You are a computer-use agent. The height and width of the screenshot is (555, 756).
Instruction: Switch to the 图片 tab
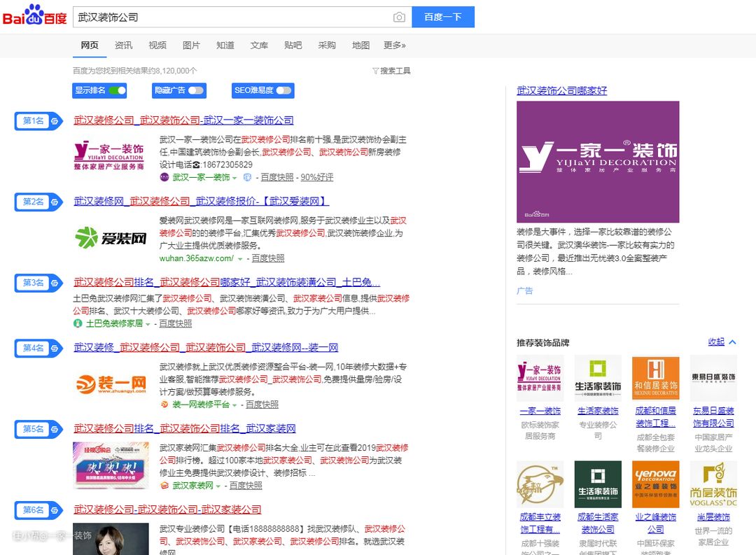pos(191,45)
